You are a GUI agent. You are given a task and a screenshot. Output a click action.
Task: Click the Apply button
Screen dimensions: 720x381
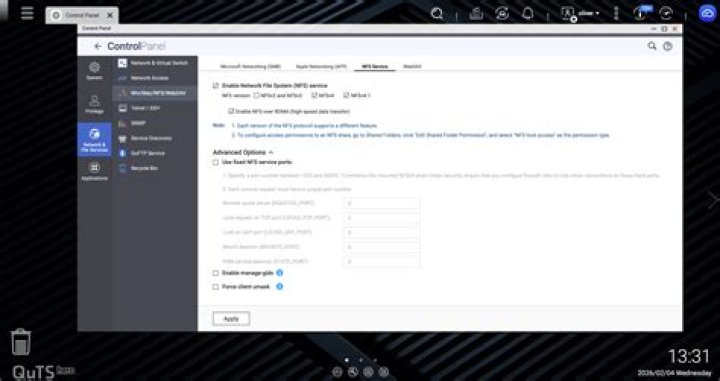(231, 319)
